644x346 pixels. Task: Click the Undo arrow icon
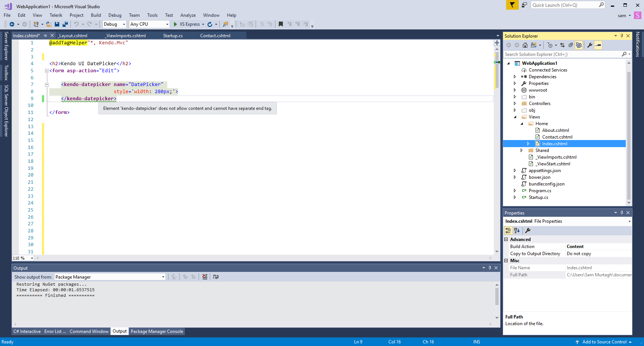click(76, 24)
